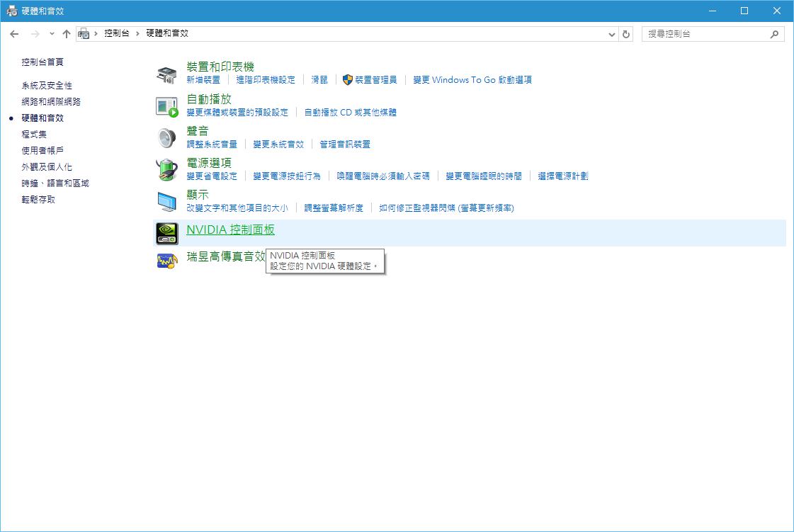
Task: Open 裝置管理員 link
Action: 375,80
